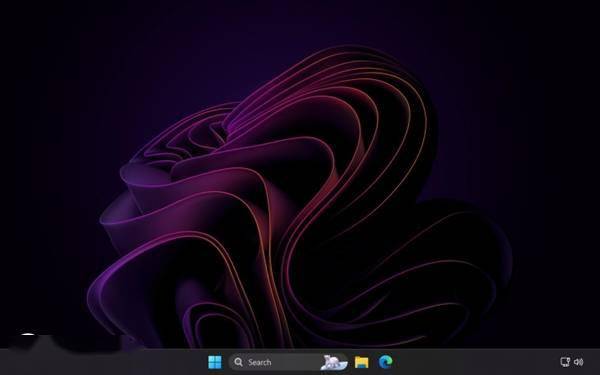Viewport: 600px width, 375px height.
Task: Open File Explorer from the taskbar
Action: pyautogui.click(x=361, y=362)
